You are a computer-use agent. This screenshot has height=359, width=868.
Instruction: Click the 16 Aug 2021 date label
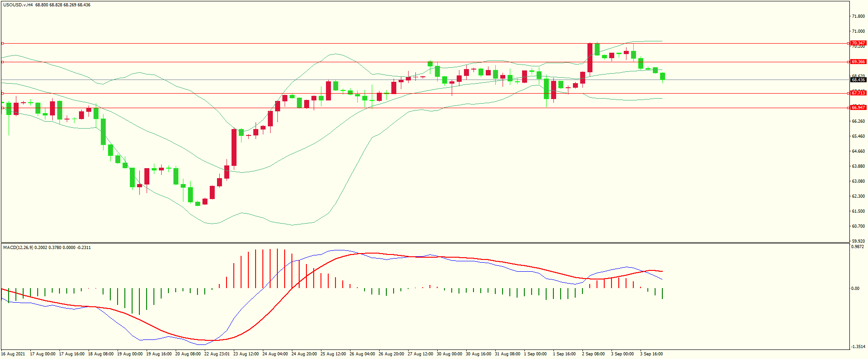click(x=13, y=354)
